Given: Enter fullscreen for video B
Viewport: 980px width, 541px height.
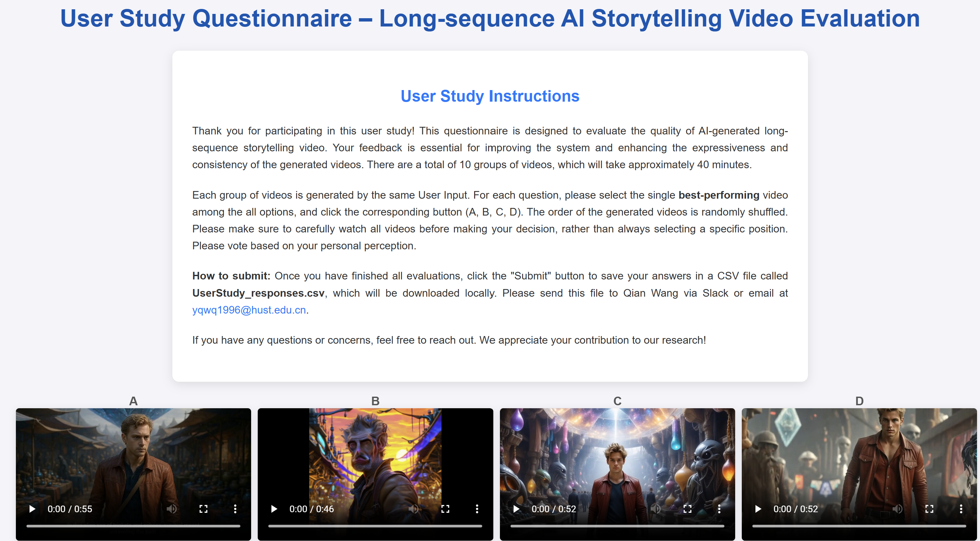Looking at the screenshot, I should 445,509.
